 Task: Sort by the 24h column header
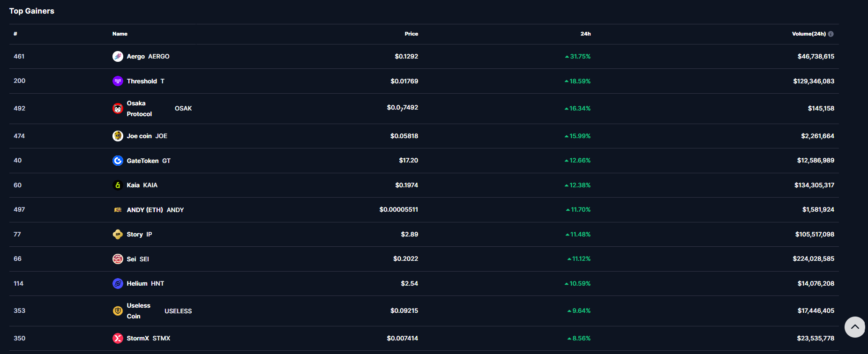[585, 34]
